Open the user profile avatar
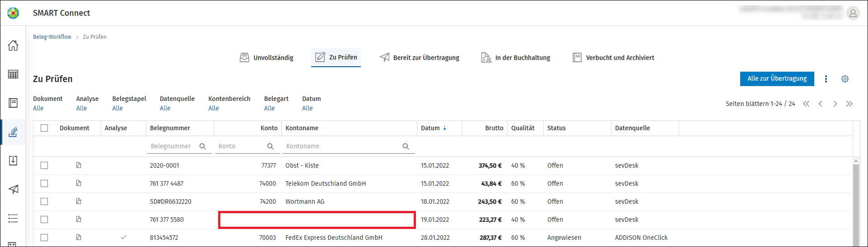Screen dimensions: 868x247 (x=853, y=14)
